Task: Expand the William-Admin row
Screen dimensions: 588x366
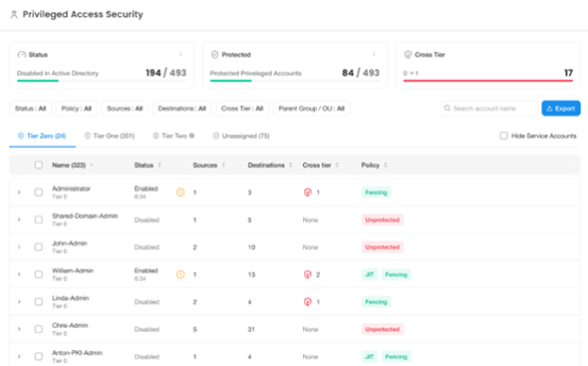Action: [19, 274]
